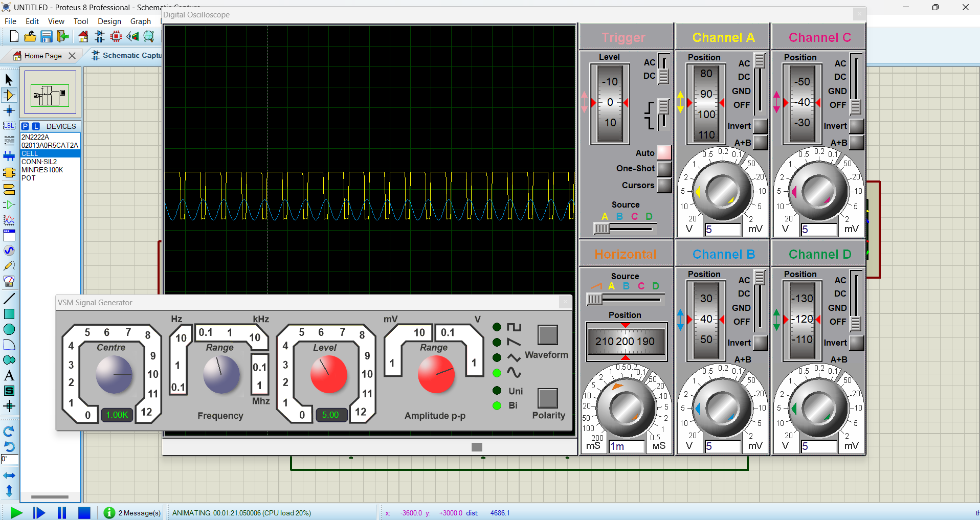Click the PCB Layout chip icon
The width and height of the screenshot is (980, 520).
pos(116,36)
